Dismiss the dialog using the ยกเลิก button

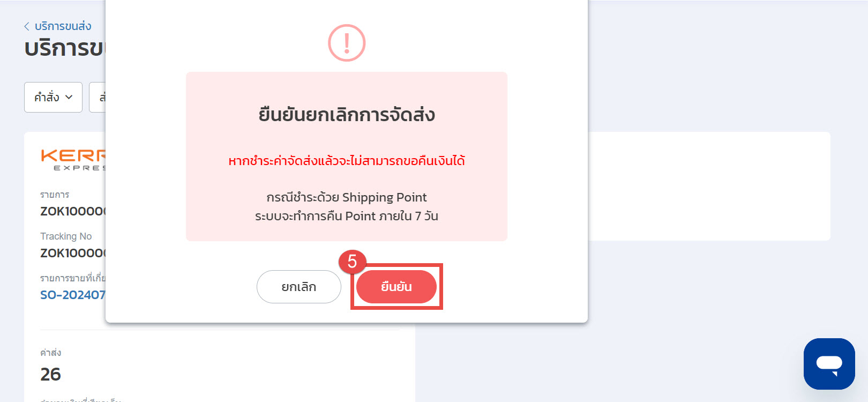click(299, 287)
